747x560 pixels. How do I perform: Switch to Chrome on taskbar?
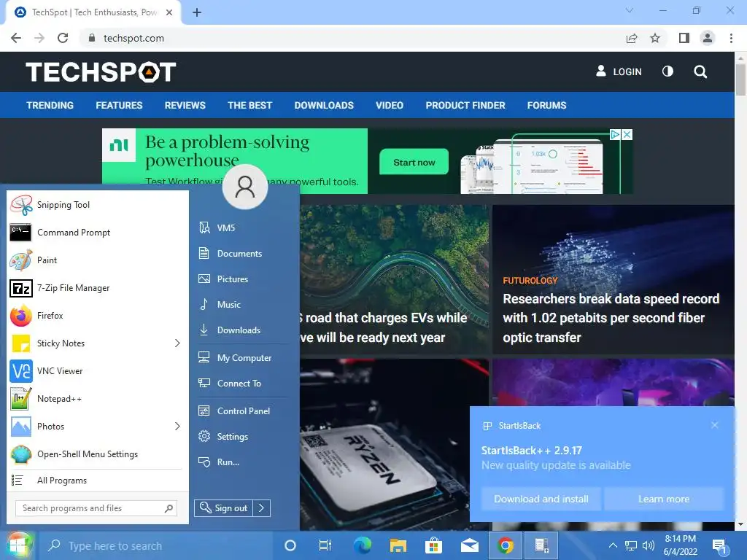pyautogui.click(x=506, y=545)
